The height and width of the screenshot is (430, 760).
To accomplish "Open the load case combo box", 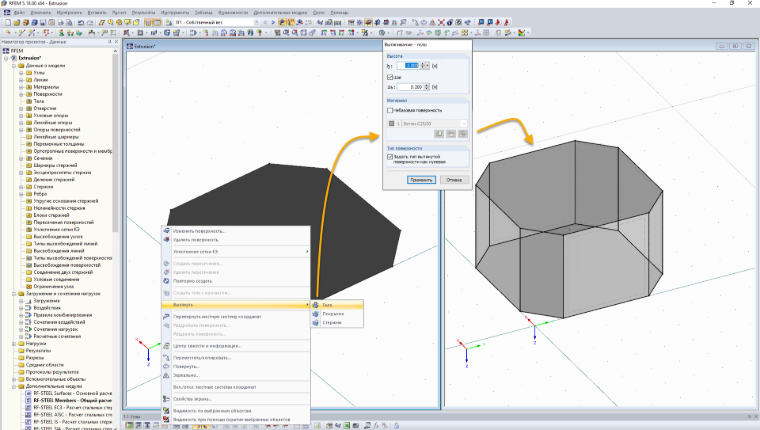I will [x=217, y=22].
